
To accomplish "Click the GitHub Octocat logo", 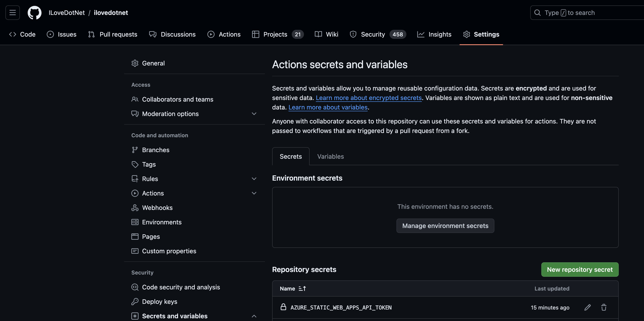I will 35,12.
